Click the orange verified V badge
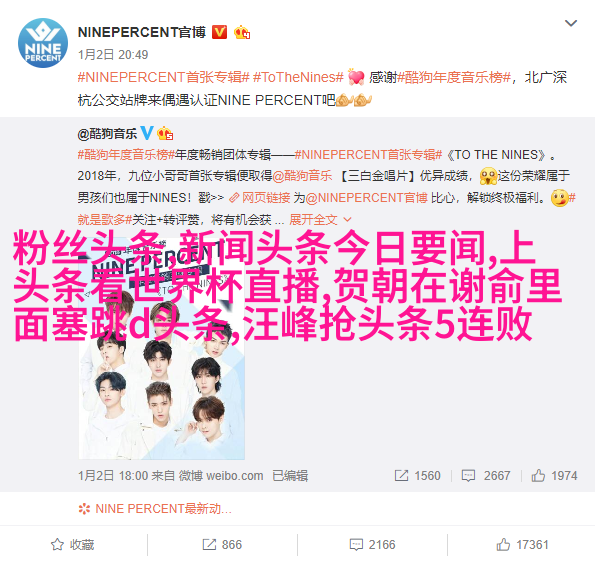Image resolution: width=595 pixels, height=562 pixels. click(x=219, y=32)
